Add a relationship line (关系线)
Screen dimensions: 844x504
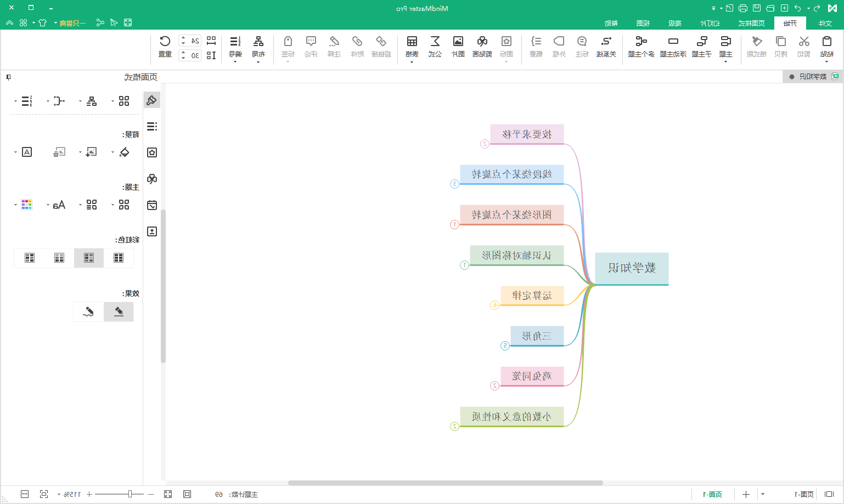(606, 42)
